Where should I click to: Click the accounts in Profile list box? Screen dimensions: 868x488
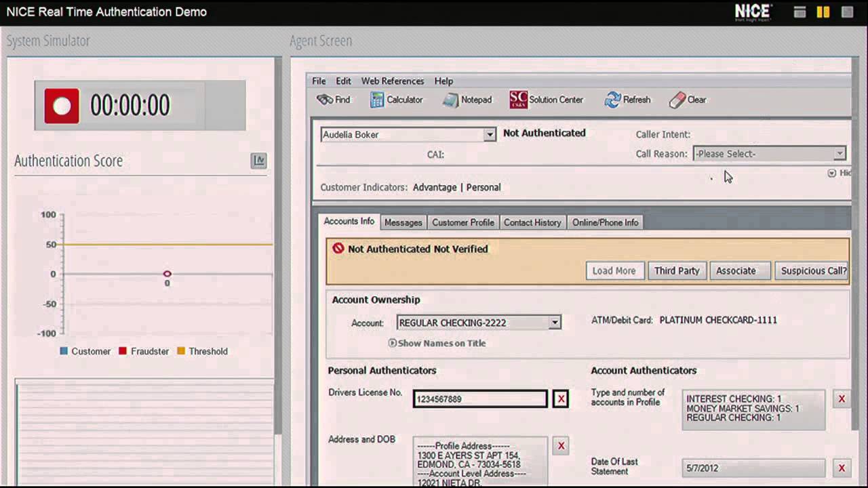click(x=753, y=409)
